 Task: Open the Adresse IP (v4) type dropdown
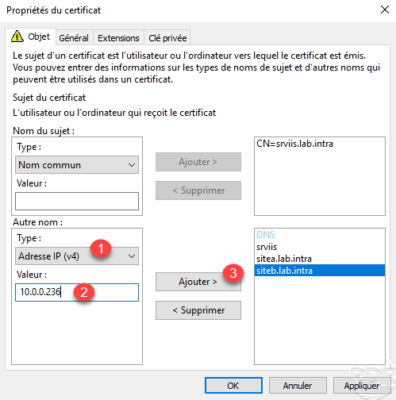(77, 256)
